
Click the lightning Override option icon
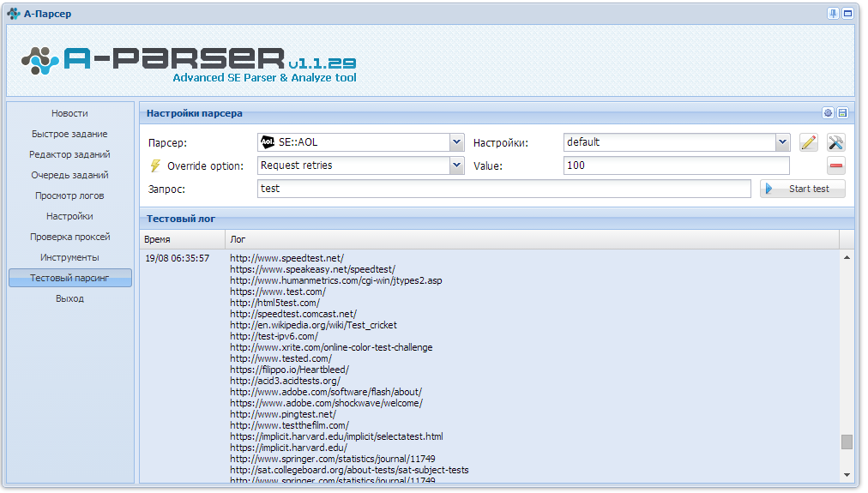coord(155,165)
